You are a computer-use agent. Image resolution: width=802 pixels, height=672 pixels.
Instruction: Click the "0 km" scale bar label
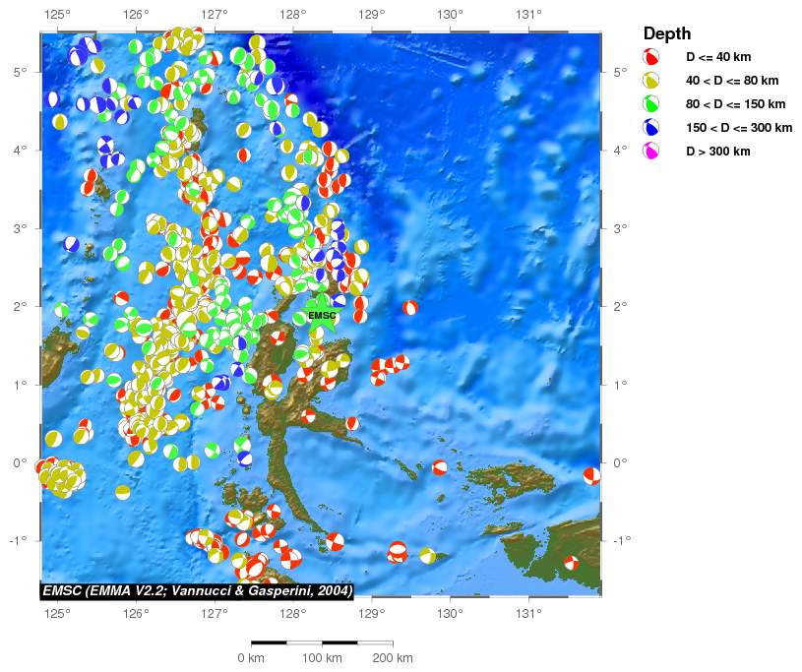tap(251, 657)
